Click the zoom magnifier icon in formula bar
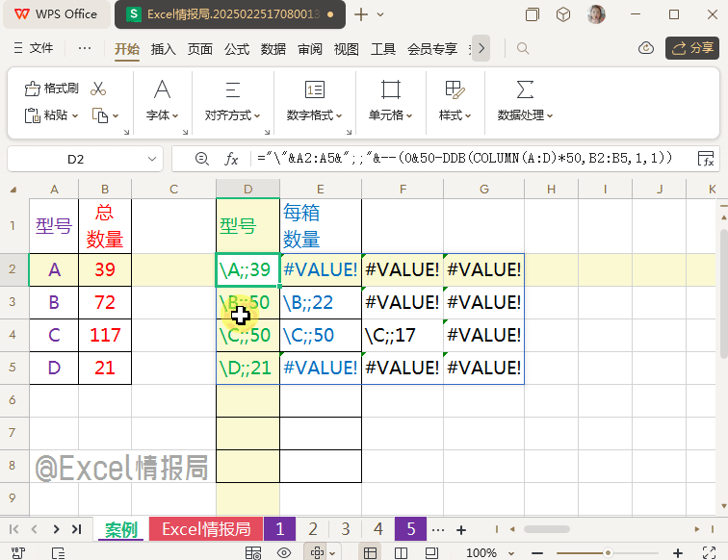The height and width of the screenshot is (560, 728). [202, 159]
